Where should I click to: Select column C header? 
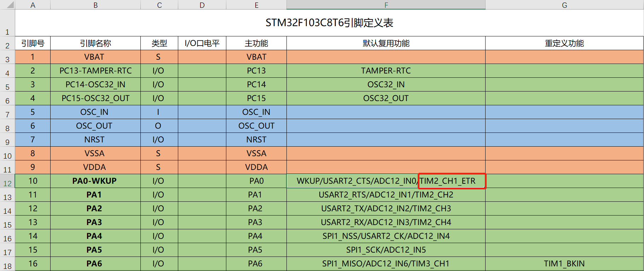pyautogui.click(x=159, y=5)
